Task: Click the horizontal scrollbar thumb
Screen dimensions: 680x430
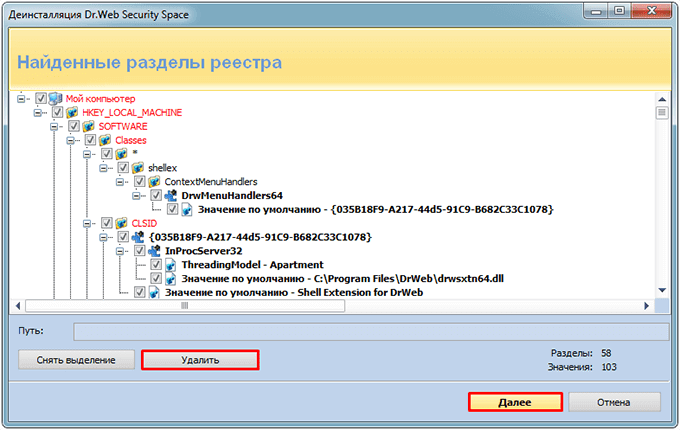Action: click(185, 306)
